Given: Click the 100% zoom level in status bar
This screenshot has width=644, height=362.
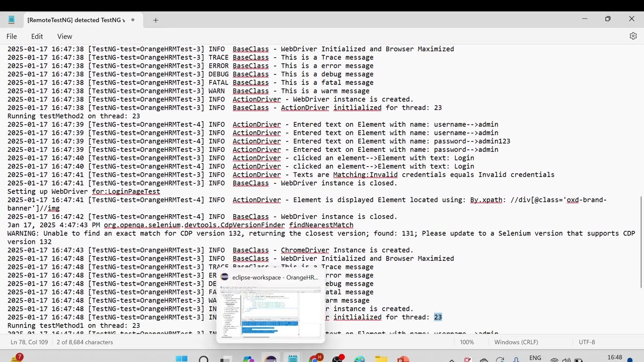Looking at the screenshot, I should click(466, 342).
